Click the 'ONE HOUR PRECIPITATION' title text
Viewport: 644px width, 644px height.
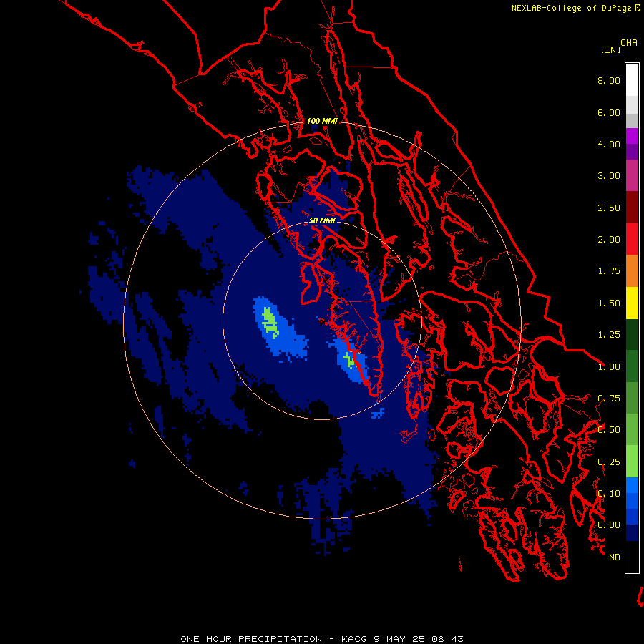point(251,639)
